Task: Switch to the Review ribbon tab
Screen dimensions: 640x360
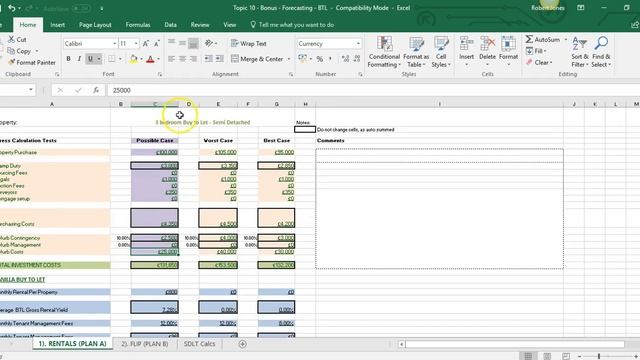Action: tap(200, 25)
